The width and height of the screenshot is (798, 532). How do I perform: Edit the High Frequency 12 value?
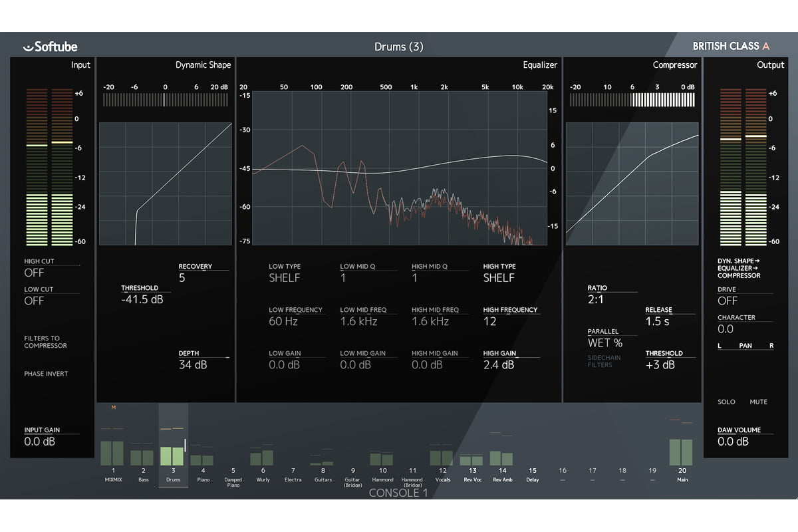click(x=490, y=321)
